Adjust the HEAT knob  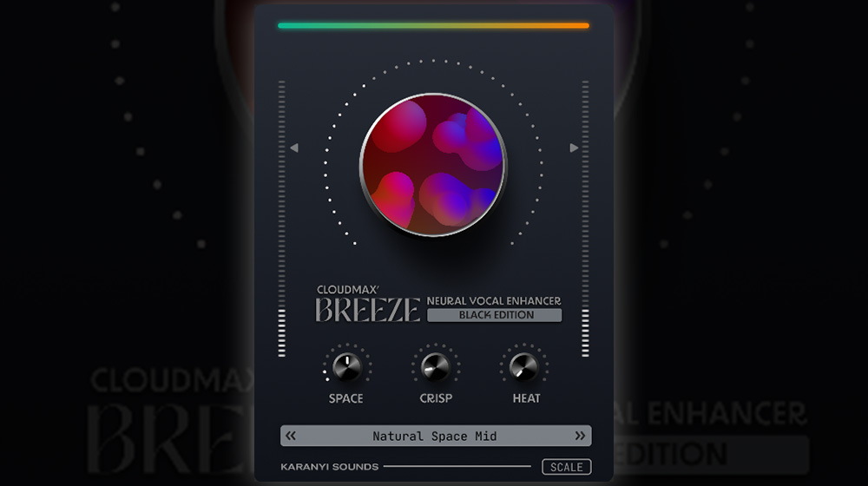(523, 366)
